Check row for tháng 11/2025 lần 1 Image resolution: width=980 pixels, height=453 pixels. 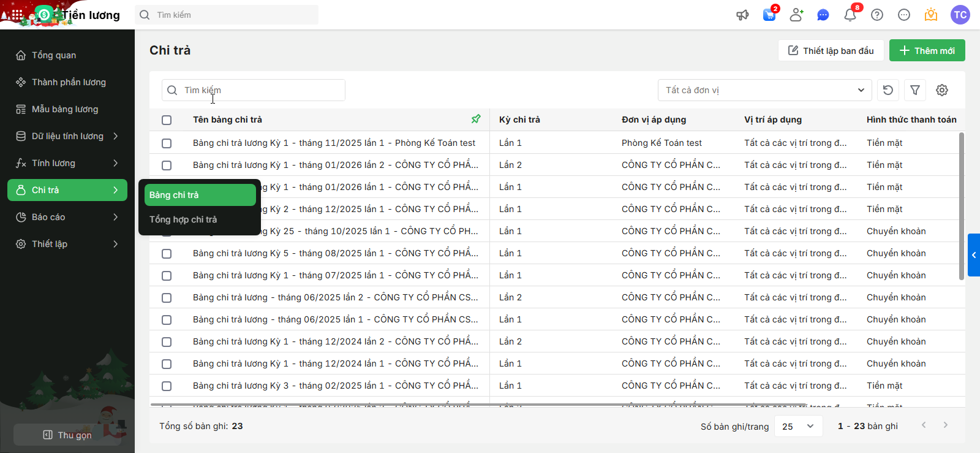coord(167,143)
